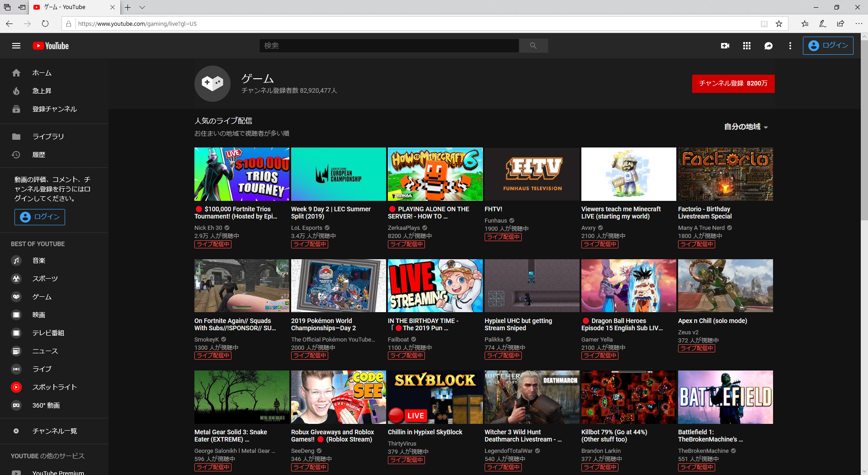Open Hypixel UHC stream title
The width and height of the screenshot is (868, 475).
coord(518,324)
